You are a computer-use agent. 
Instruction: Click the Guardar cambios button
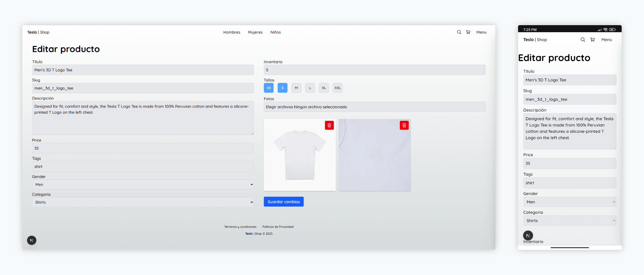pos(283,202)
